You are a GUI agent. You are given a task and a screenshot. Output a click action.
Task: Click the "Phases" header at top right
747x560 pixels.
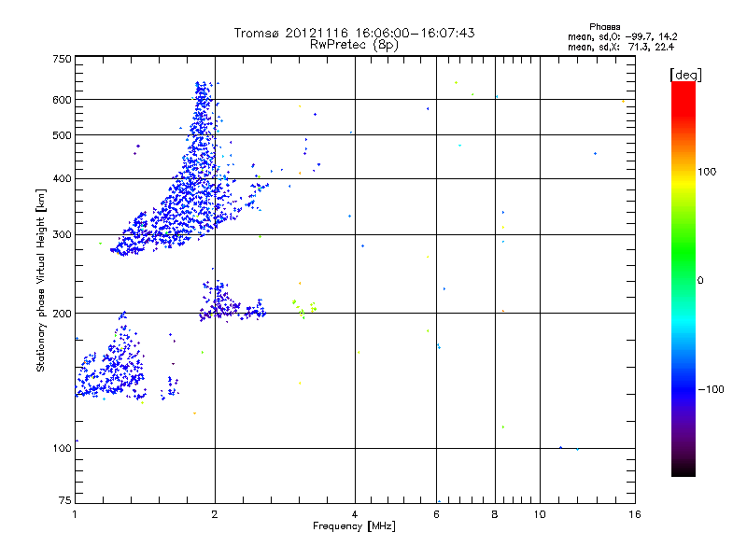(x=604, y=27)
